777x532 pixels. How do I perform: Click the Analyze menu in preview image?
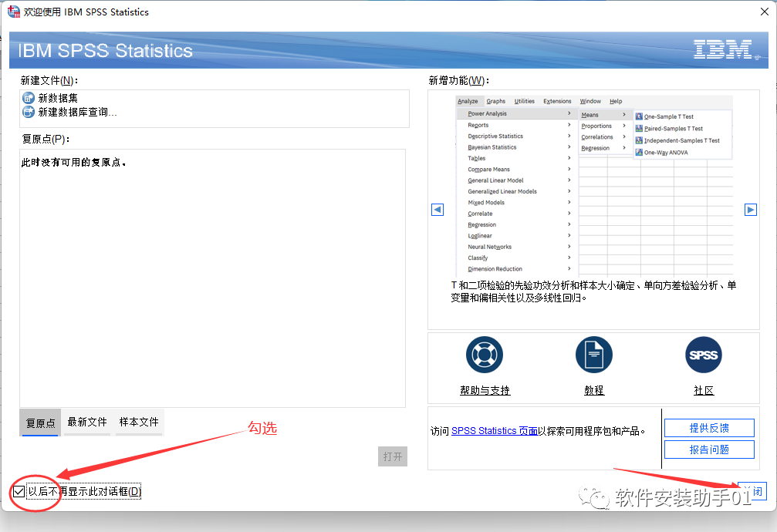point(468,101)
